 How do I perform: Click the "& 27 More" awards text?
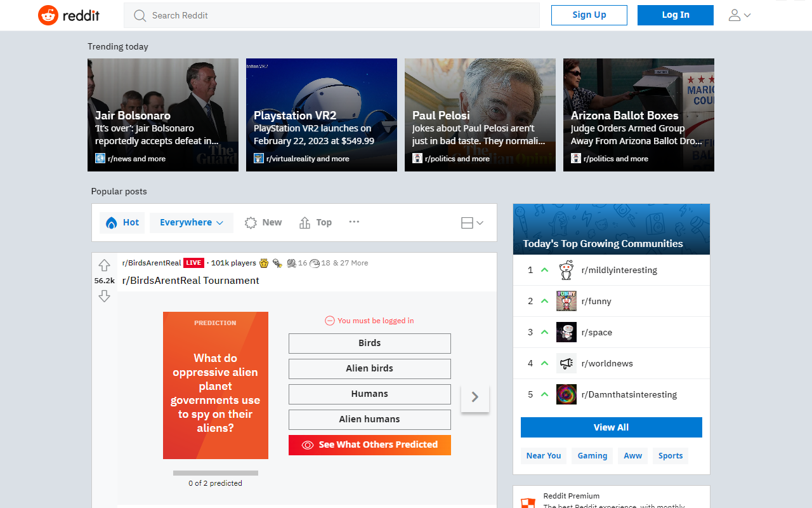350,263
